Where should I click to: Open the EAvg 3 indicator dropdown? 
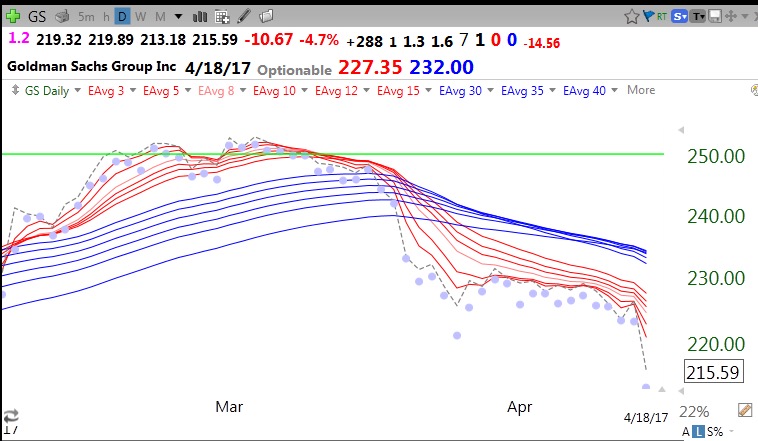(133, 90)
